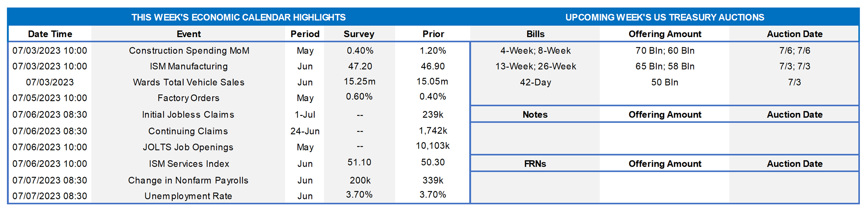Click the 'ISM Manufacturing' event cell
The image size is (868, 212).
[x=189, y=66]
